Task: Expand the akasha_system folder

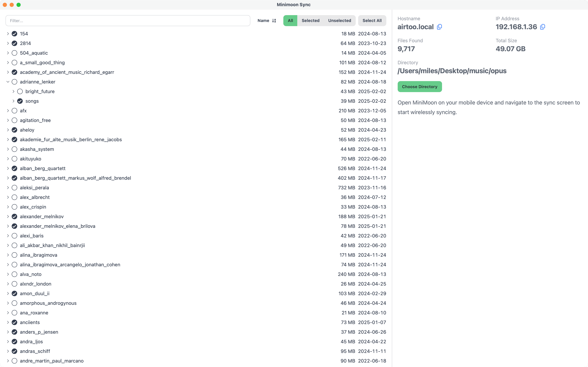Action: point(8,149)
